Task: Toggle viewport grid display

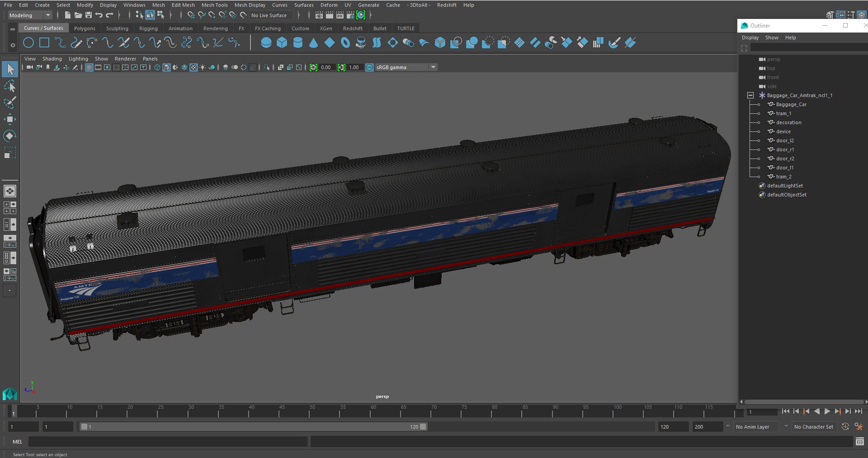Action: pos(89,67)
